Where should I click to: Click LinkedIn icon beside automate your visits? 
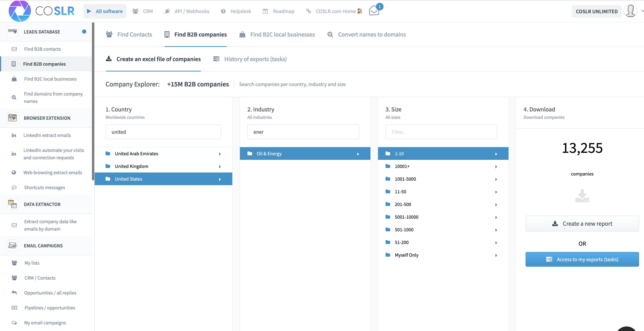[14, 154]
